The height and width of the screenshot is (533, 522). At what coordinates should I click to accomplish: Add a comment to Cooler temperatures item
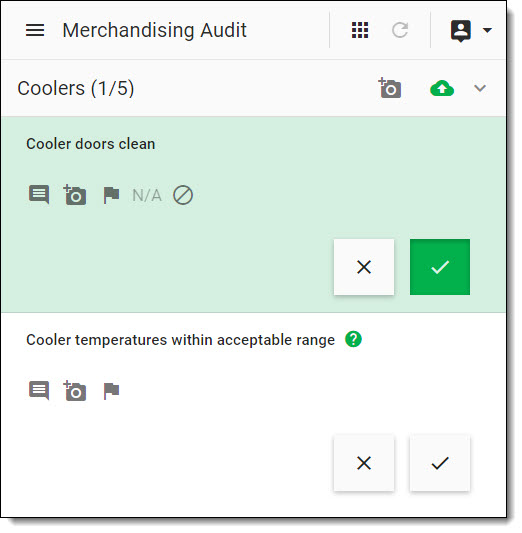(39, 391)
